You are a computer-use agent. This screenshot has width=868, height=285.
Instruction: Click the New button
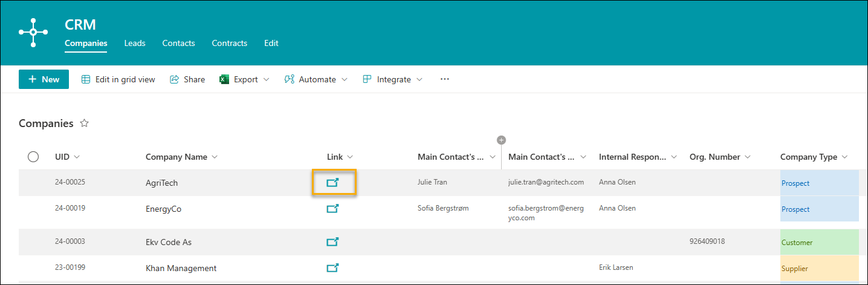point(44,79)
